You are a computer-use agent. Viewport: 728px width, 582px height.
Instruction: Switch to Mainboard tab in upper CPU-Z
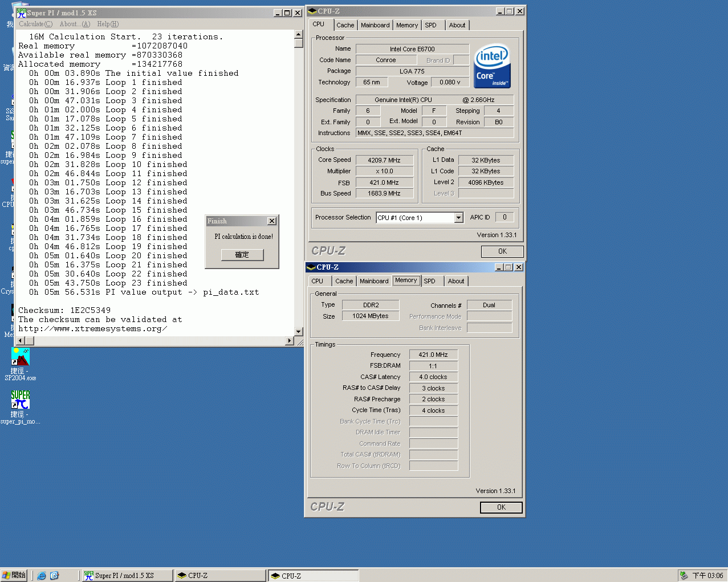[x=375, y=25]
